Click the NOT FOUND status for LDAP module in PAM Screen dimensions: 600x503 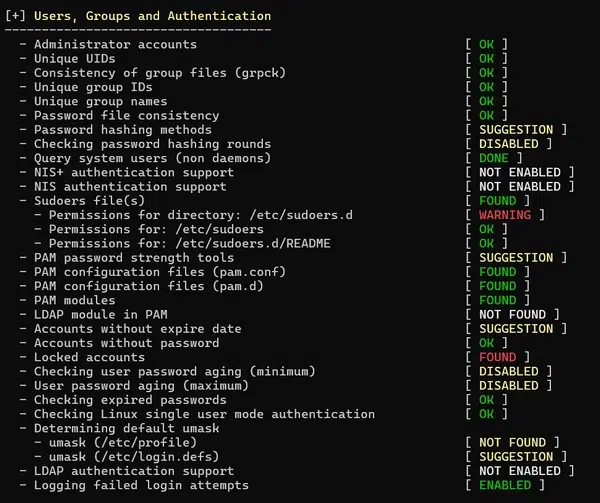(512, 314)
